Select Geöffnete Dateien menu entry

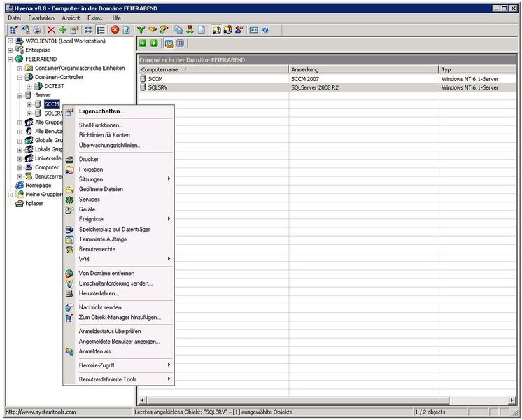pos(118,189)
